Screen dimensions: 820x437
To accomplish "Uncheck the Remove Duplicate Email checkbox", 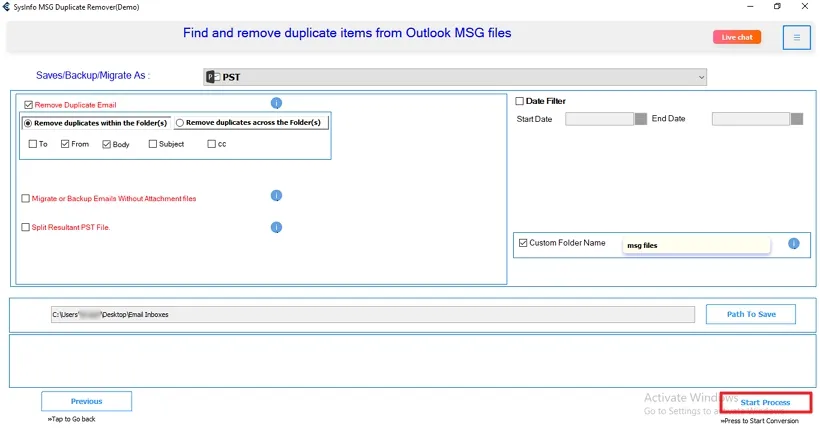I will click(x=28, y=104).
